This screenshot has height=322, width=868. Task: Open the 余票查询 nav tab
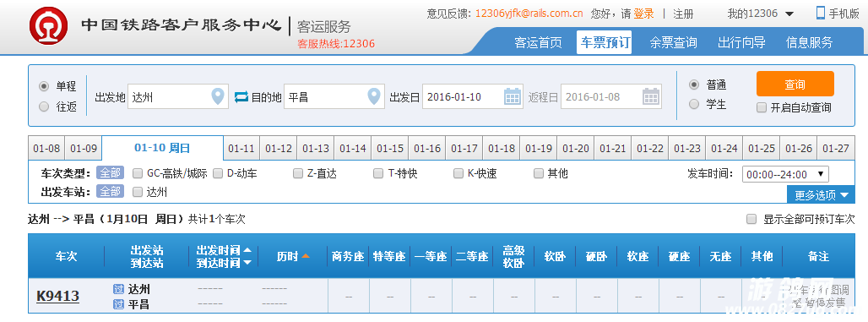pyautogui.click(x=673, y=42)
